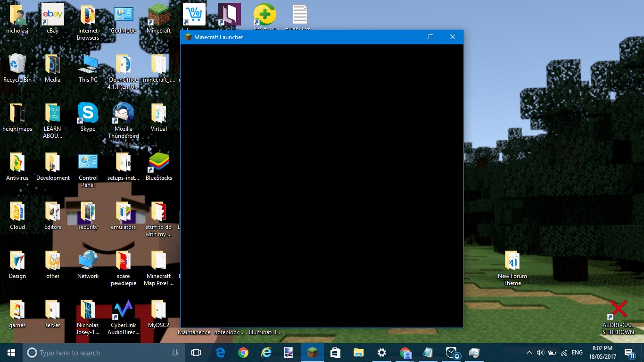Maximize the Minecraft Launcher window
644x362 pixels.
point(430,37)
